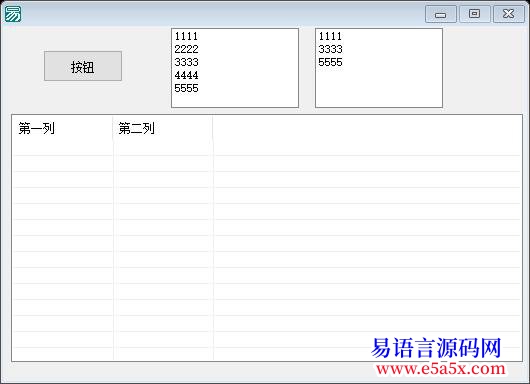Minimize the window

[x=440, y=14]
